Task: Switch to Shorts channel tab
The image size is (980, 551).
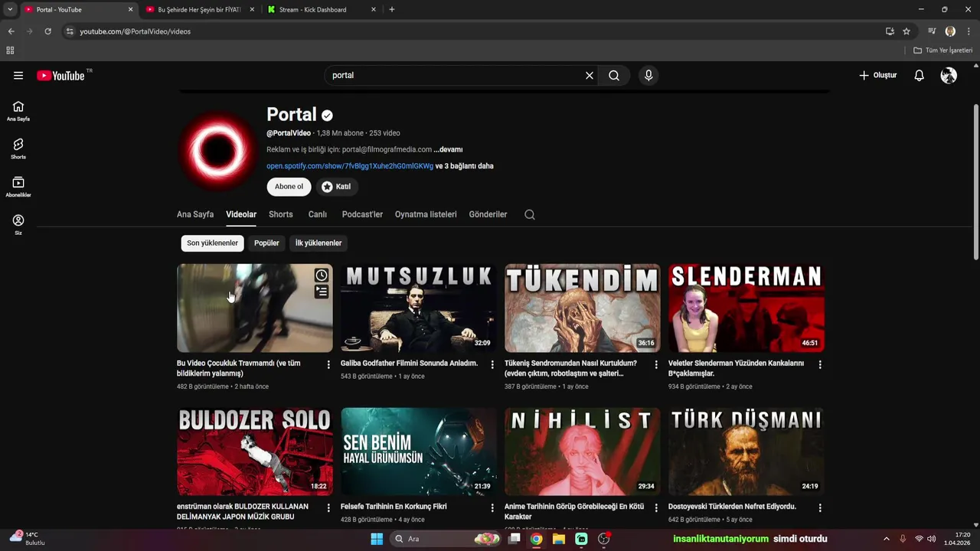Action: (281, 214)
